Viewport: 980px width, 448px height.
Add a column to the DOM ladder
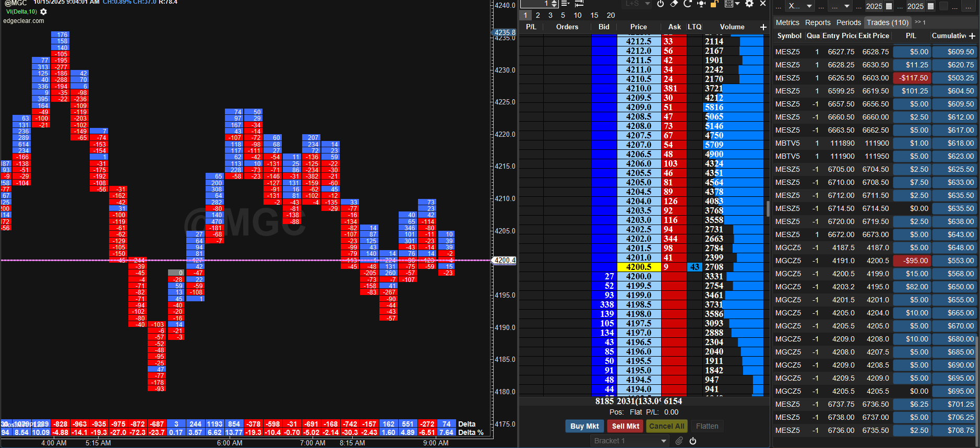coord(763,27)
